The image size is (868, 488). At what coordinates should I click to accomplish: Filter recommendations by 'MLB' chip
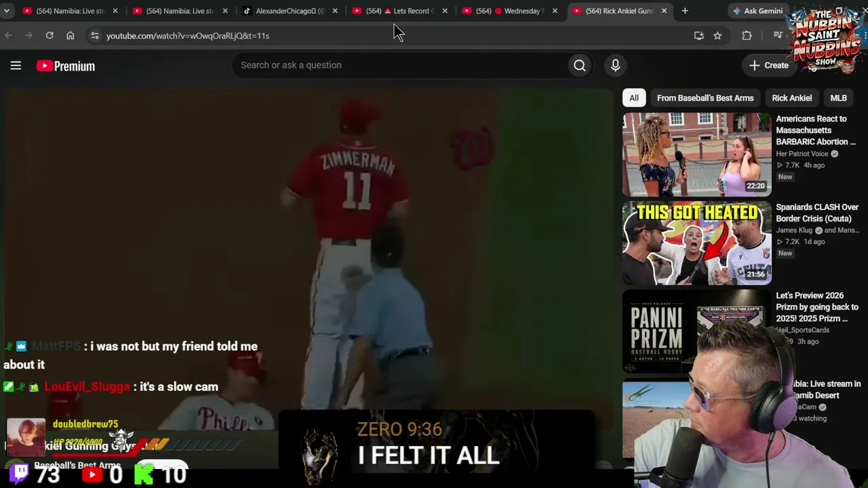pyautogui.click(x=838, y=98)
